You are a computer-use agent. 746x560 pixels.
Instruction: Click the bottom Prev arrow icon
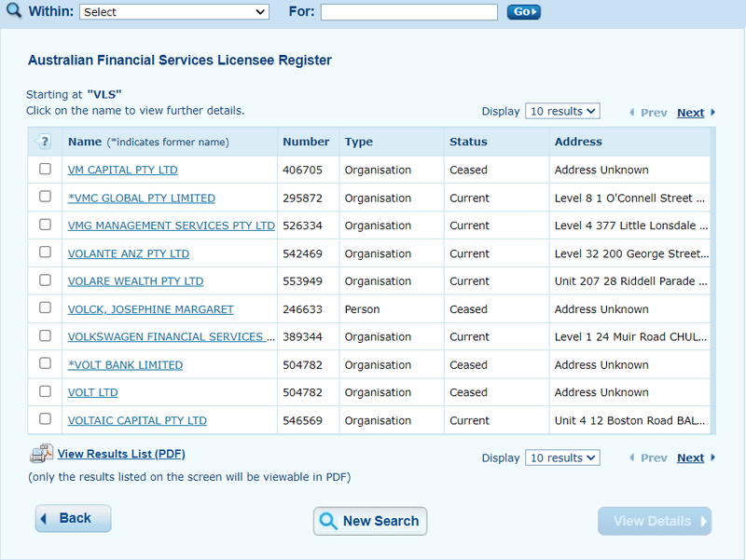(x=632, y=458)
